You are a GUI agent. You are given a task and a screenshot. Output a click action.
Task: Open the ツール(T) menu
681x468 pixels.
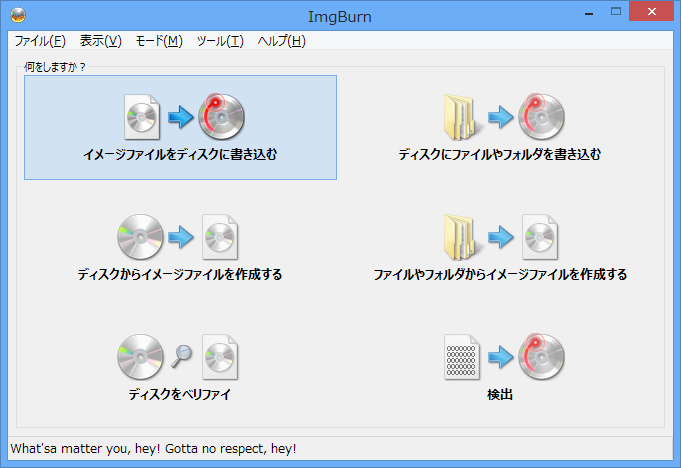pos(220,41)
